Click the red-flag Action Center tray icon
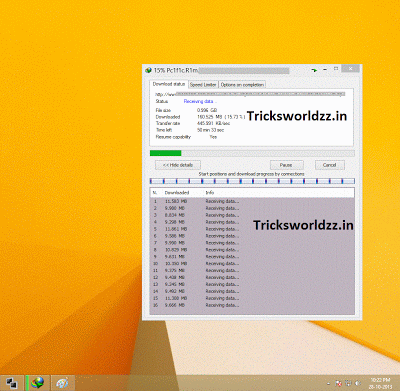This screenshot has width=400, height=391. 339,383
